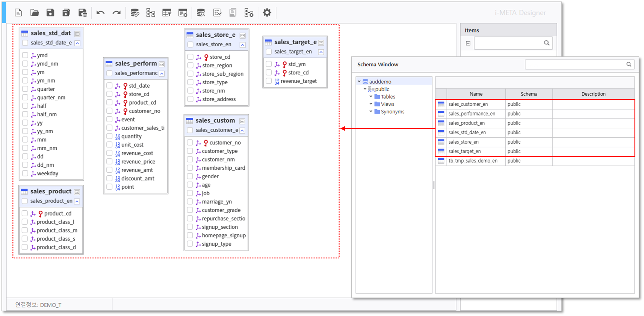Select the sales_product_en table row

coord(535,123)
